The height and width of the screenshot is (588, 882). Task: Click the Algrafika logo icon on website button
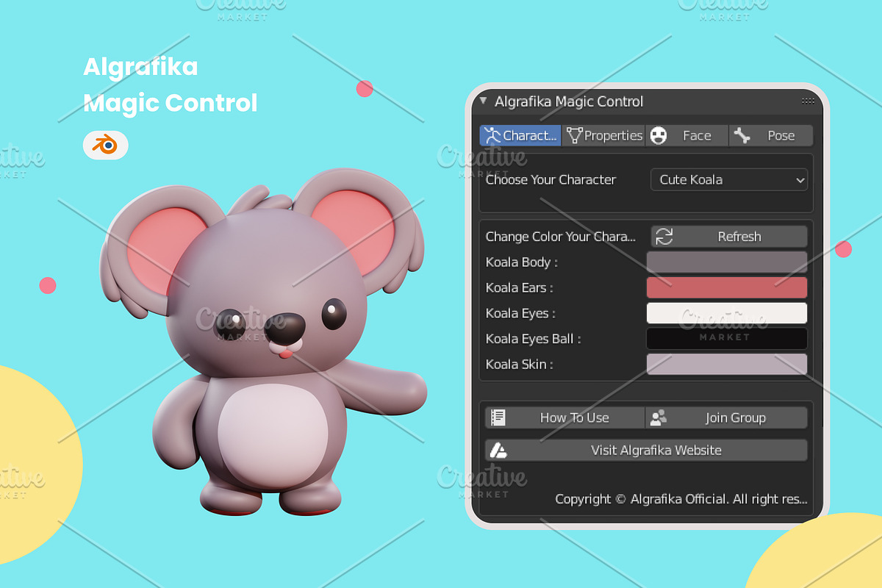pos(498,450)
